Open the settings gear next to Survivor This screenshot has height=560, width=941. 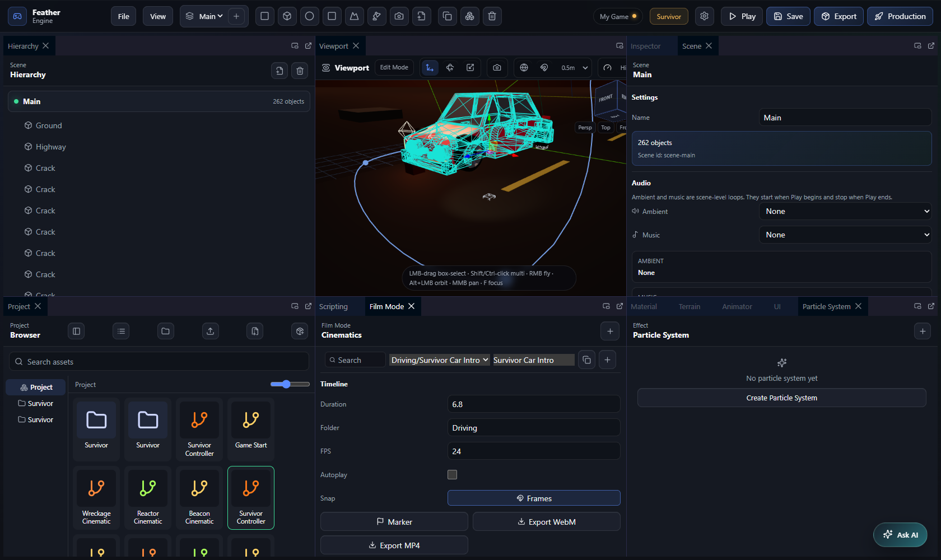[x=704, y=16]
